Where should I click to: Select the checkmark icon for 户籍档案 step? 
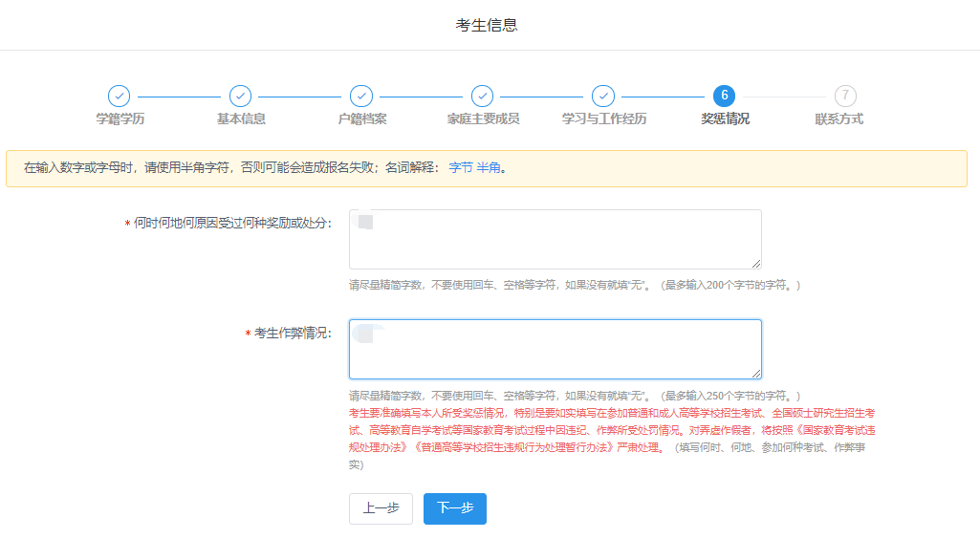click(361, 96)
